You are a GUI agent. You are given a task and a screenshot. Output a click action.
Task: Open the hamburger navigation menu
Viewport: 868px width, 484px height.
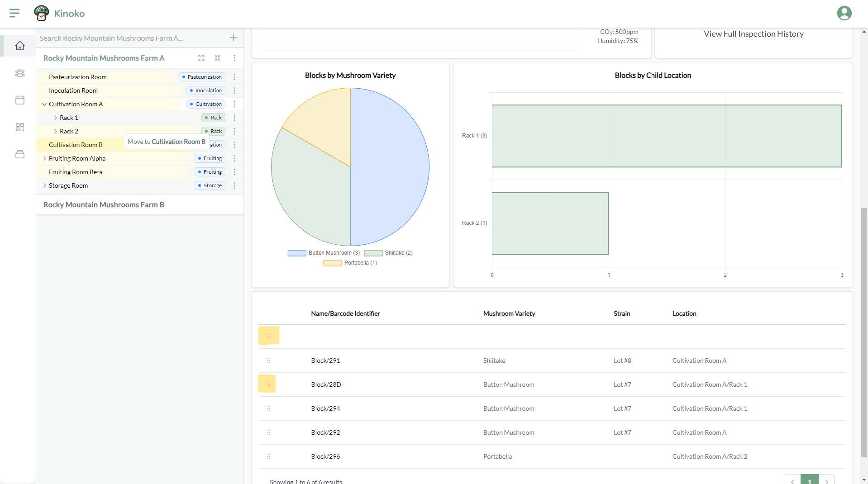pyautogui.click(x=14, y=13)
